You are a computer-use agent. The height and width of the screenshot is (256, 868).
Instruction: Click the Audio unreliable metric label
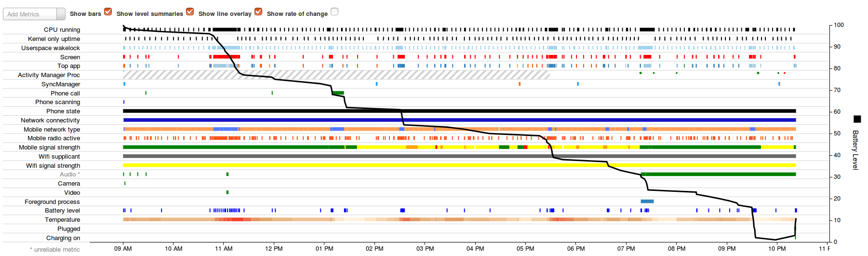pyautogui.click(x=70, y=175)
